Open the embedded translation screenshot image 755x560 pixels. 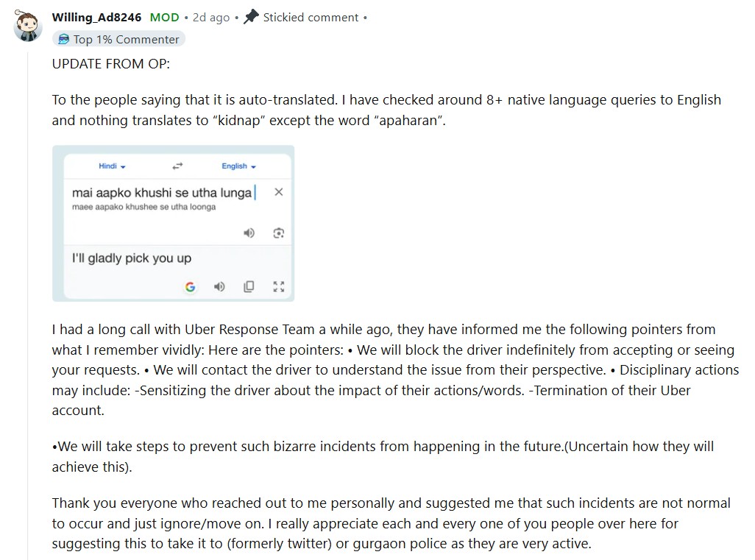coord(174,224)
